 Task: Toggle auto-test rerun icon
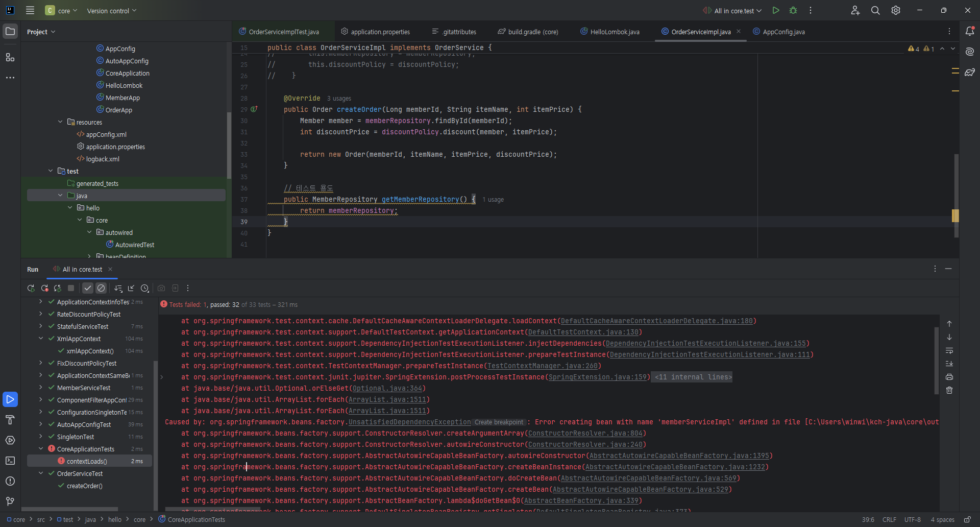(58, 288)
